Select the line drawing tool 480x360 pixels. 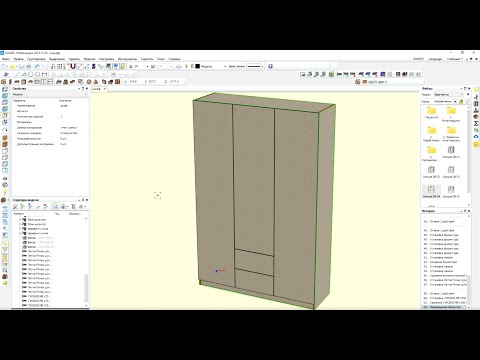[17, 74]
